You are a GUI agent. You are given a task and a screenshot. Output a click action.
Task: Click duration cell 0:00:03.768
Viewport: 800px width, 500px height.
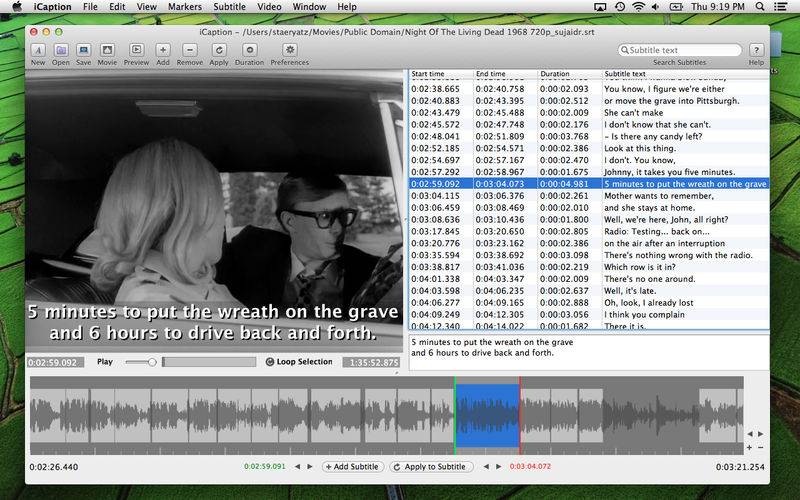coord(564,136)
